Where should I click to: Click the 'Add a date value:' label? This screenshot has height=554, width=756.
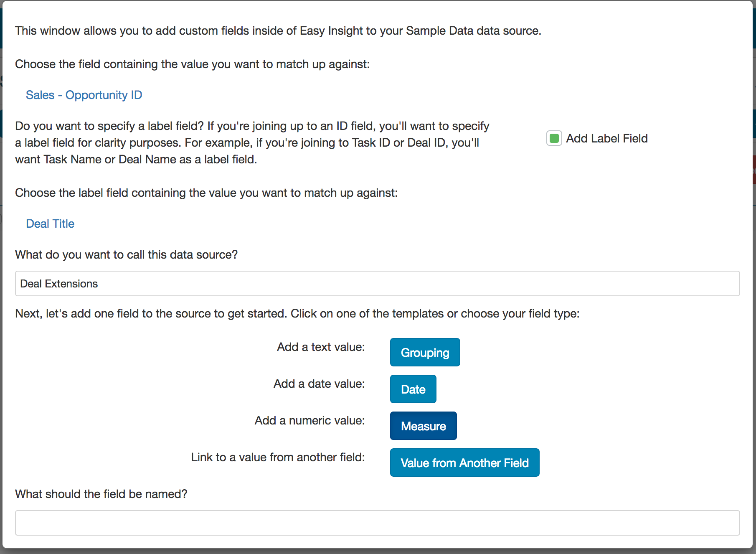tap(319, 384)
